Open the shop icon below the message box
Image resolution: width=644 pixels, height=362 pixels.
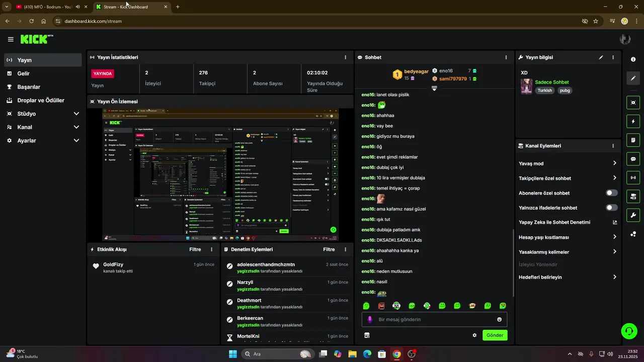click(x=367, y=335)
